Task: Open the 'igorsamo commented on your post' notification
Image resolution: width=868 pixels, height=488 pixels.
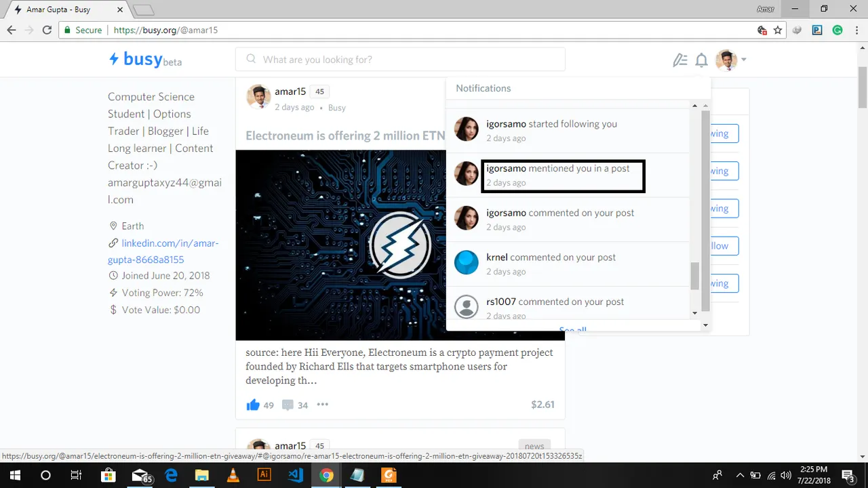Action: point(568,219)
